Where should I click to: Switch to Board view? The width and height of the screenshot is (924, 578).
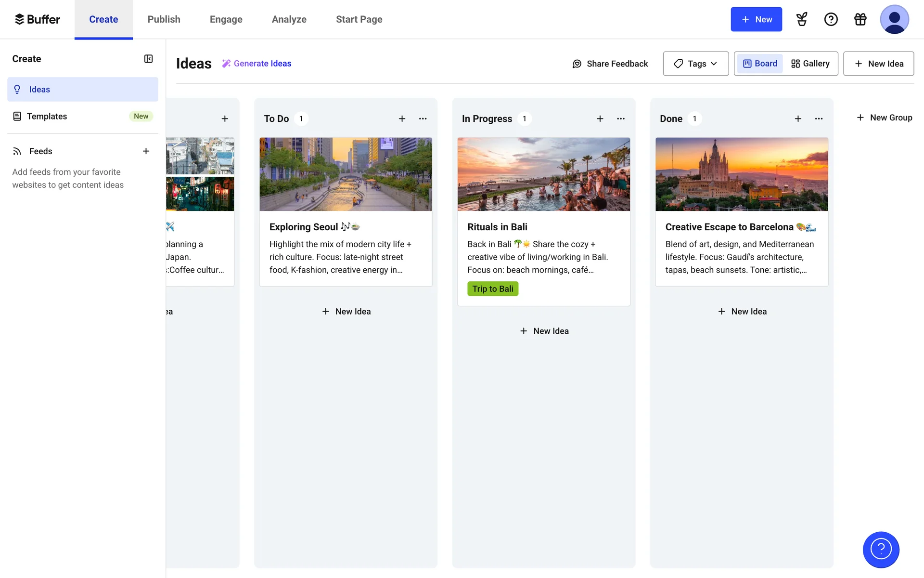[x=760, y=64]
